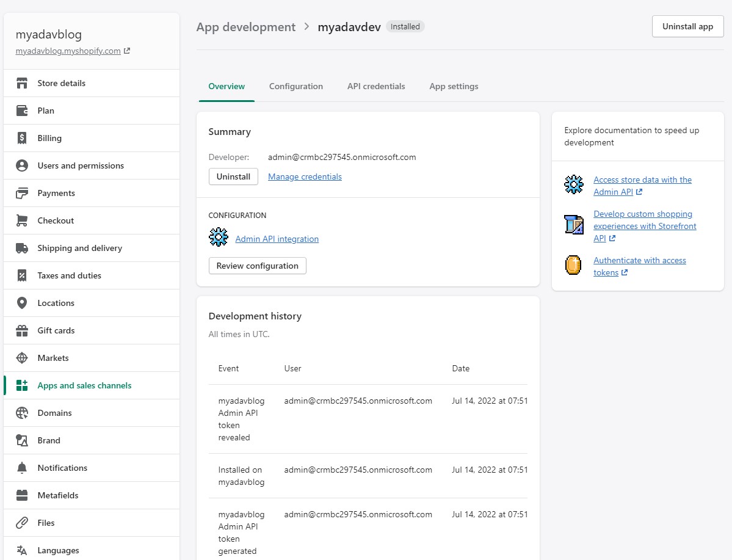Follow the Admin API integration link

(277, 239)
